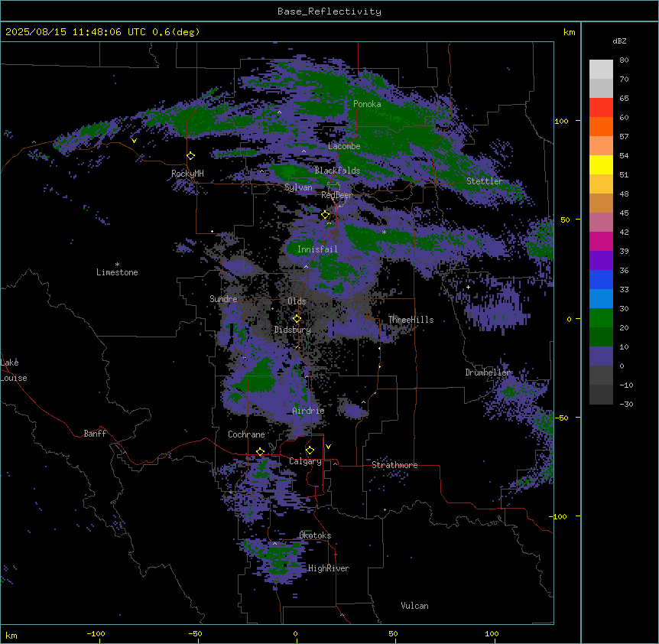Select the -10 dBZ gray color swatch

(601, 395)
